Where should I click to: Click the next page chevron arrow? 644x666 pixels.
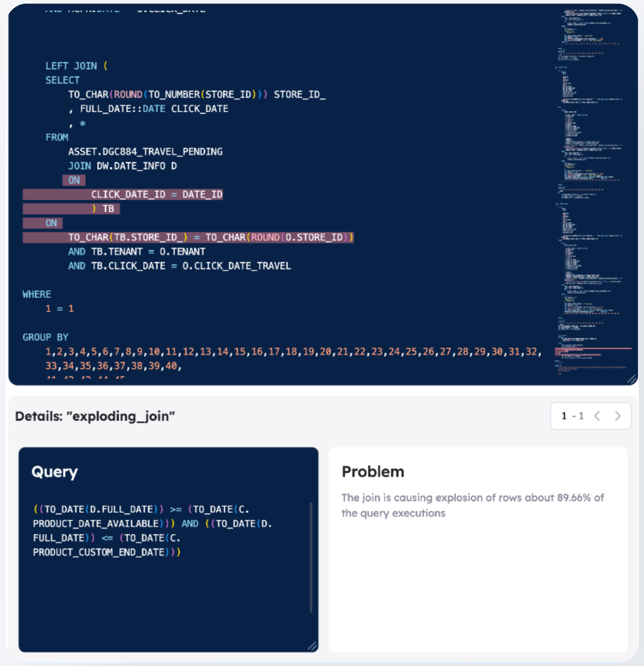(x=618, y=416)
